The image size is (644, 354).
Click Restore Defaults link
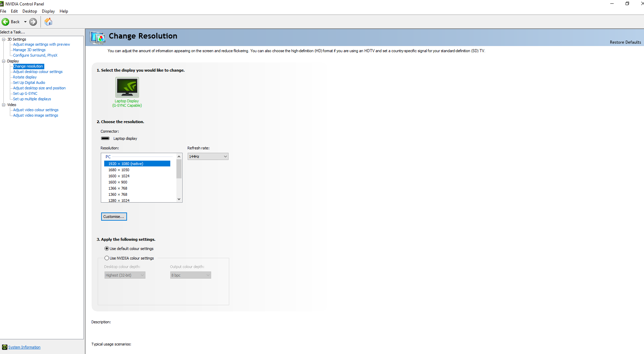(625, 42)
